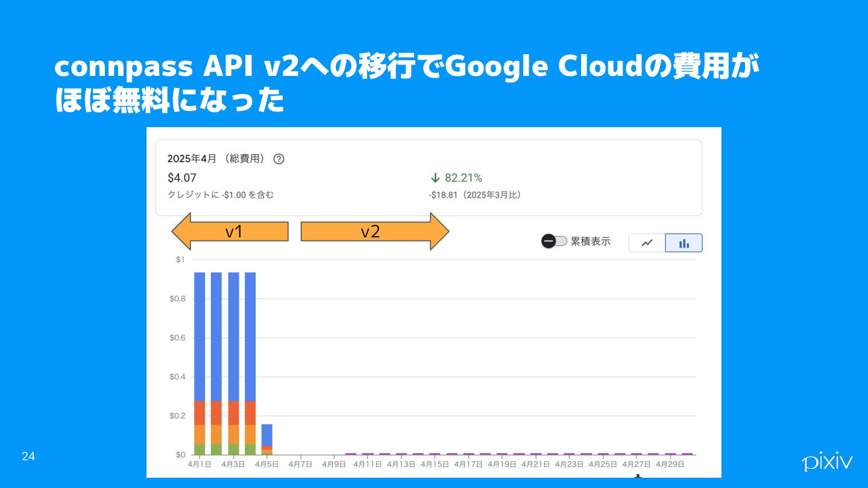
Task: Click the 2025年4月 (総費用) heading
Action: point(216,159)
